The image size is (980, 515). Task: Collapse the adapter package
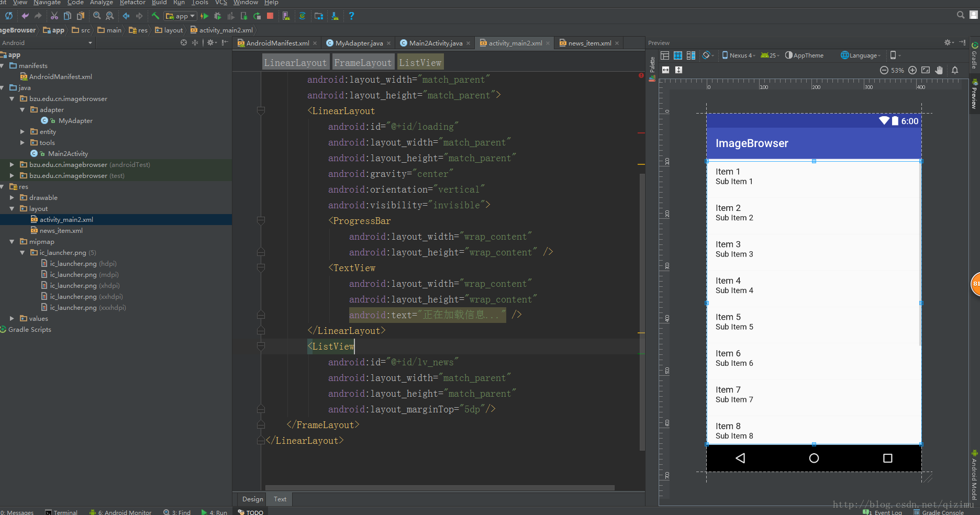(x=23, y=110)
